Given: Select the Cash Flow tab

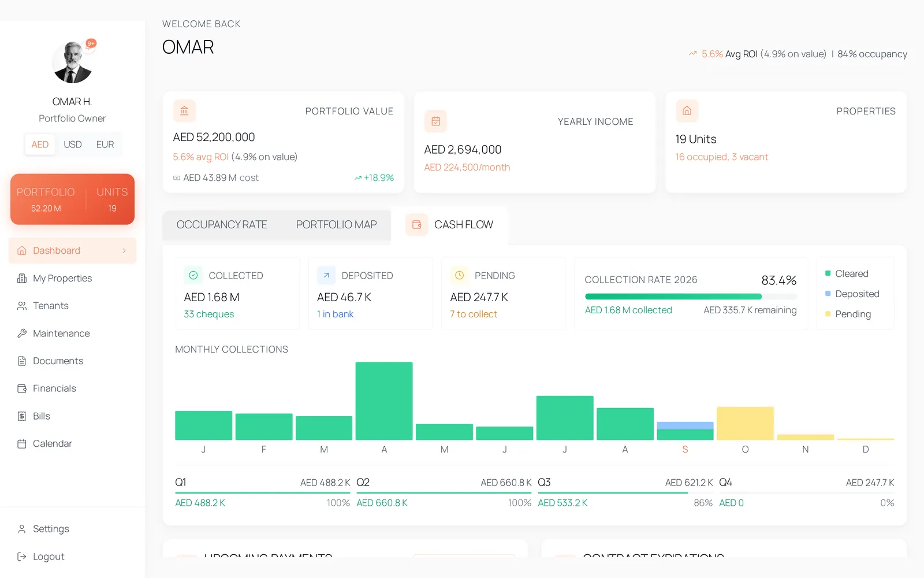Looking at the screenshot, I should [449, 225].
